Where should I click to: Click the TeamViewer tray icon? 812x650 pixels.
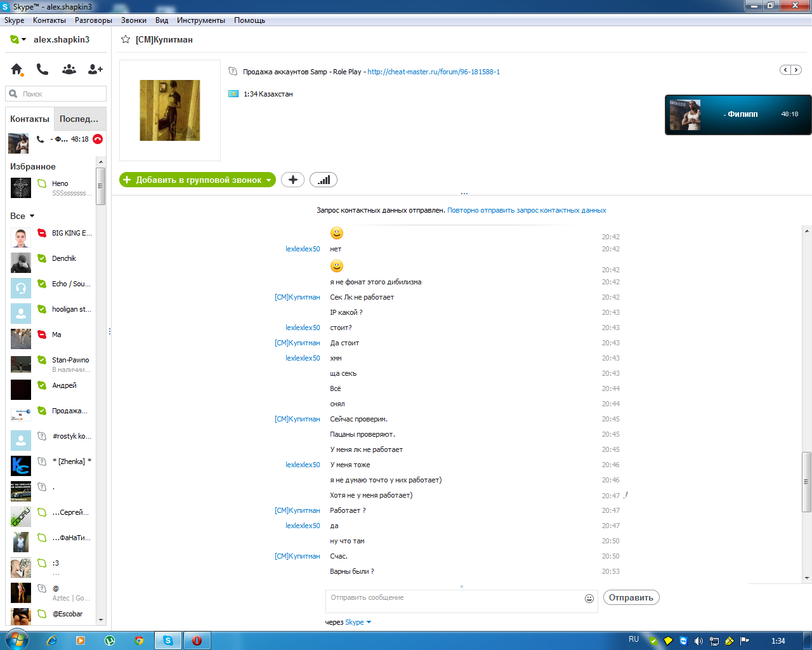pyautogui.click(x=683, y=641)
